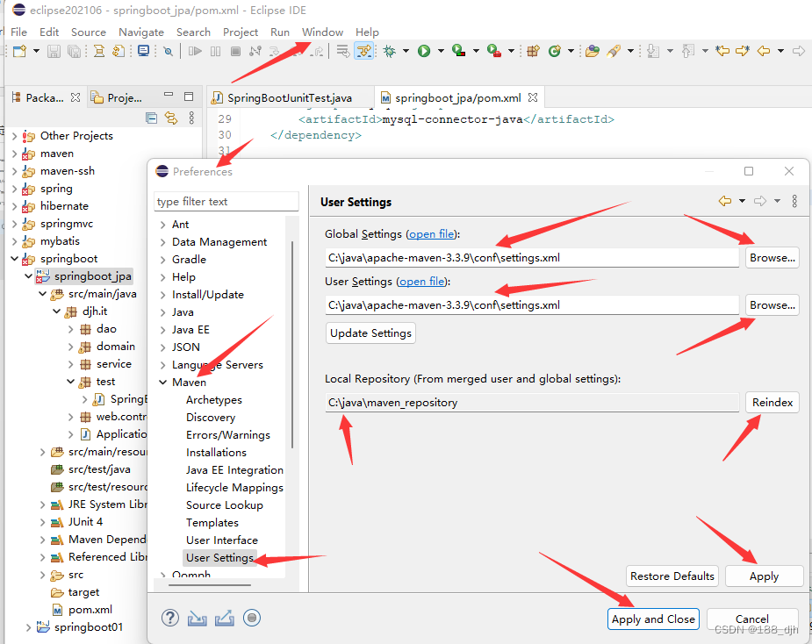The image size is (812, 644).
Task: Click the Back navigation toolbar icon
Action: pyautogui.click(x=764, y=51)
